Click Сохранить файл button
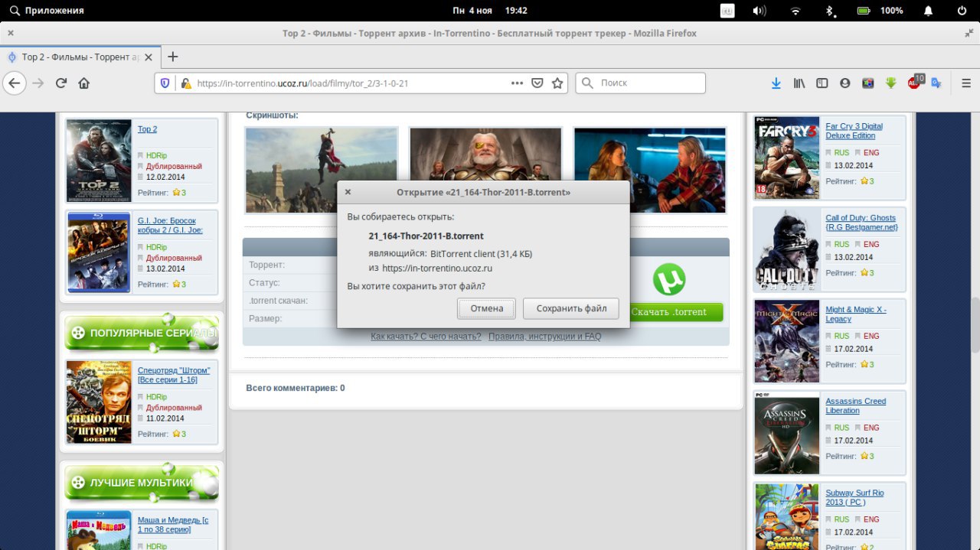980x550 pixels. click(571, 308)
